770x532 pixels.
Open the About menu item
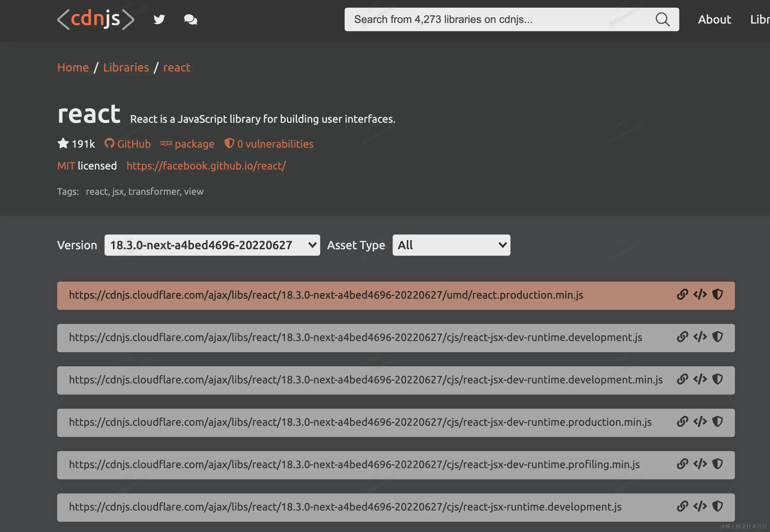pyautogui.click(x=714, y=19)
